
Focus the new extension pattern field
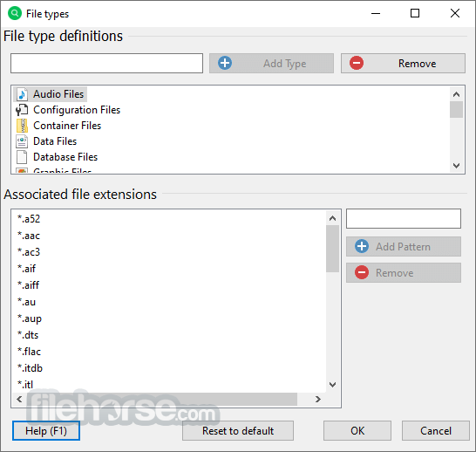[x=404, y=218]
